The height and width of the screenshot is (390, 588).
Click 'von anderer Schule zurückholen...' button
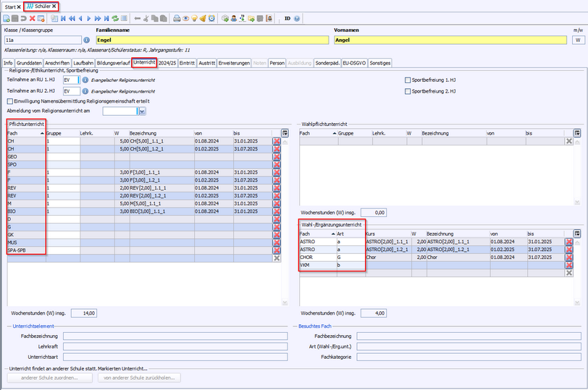click(x=138, y=378)
